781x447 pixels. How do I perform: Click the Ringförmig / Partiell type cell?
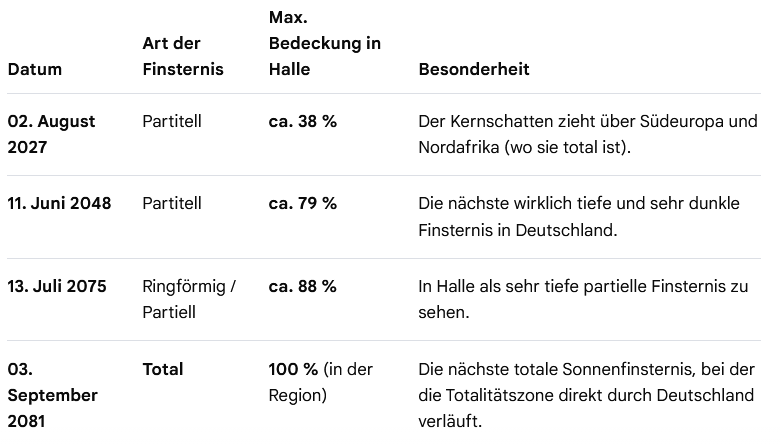click(x=189, y=299)
